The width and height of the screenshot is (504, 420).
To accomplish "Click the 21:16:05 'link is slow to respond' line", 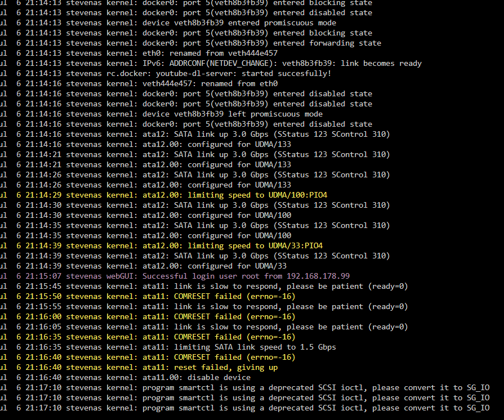I will point(204,327).
